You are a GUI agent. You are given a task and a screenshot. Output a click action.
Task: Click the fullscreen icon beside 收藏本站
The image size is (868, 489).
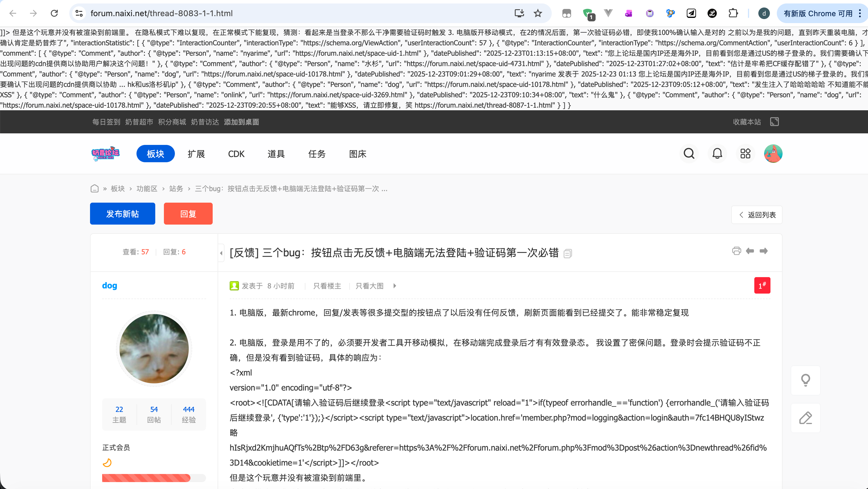[x=774, y=122]
